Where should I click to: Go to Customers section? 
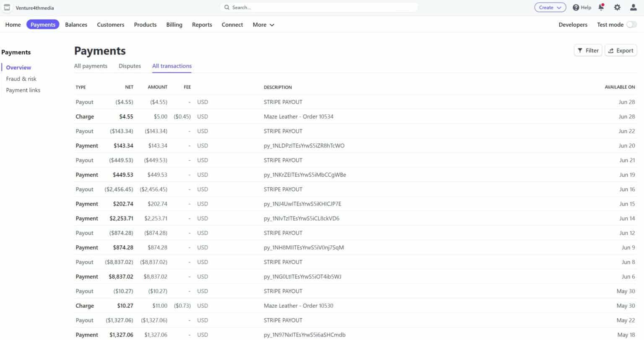[x=111, y=25]
